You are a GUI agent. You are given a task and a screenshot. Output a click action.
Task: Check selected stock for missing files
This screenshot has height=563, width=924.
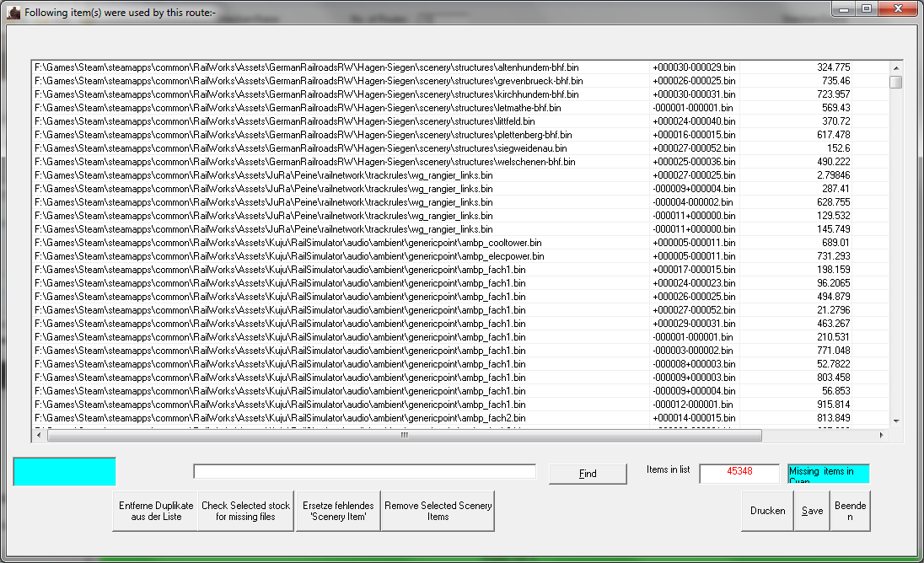point(245,511)
